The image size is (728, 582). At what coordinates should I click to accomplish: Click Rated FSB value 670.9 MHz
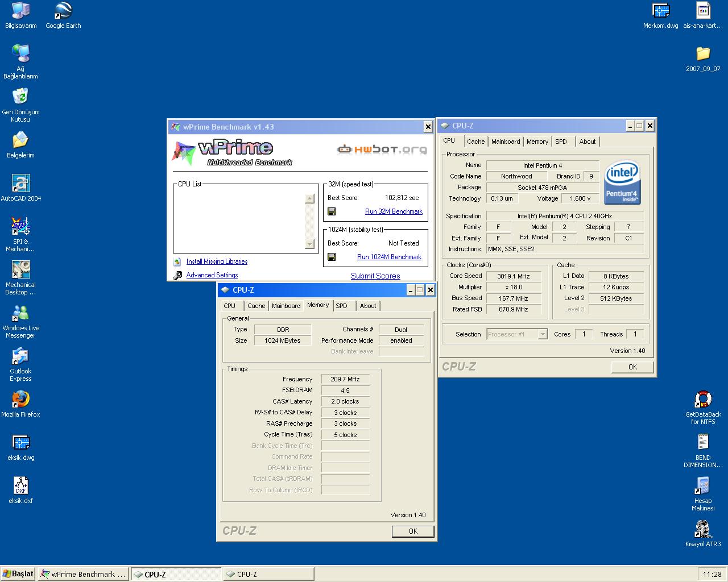(x=514, y=309)
